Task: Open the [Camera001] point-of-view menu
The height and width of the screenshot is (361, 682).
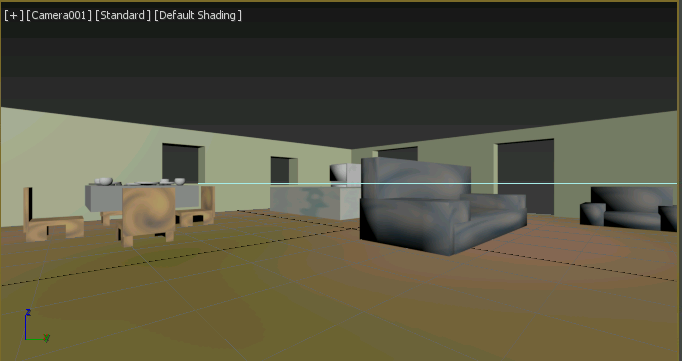Action: coord(59,15)
